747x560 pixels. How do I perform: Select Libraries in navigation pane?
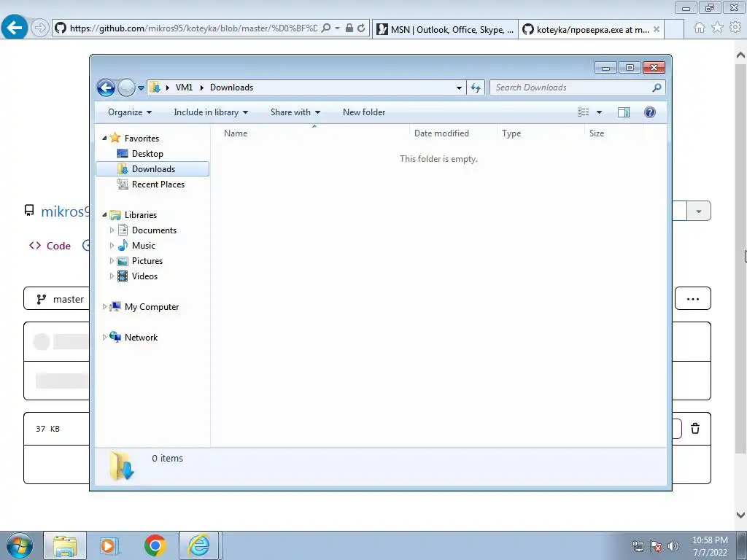[141, 215]
